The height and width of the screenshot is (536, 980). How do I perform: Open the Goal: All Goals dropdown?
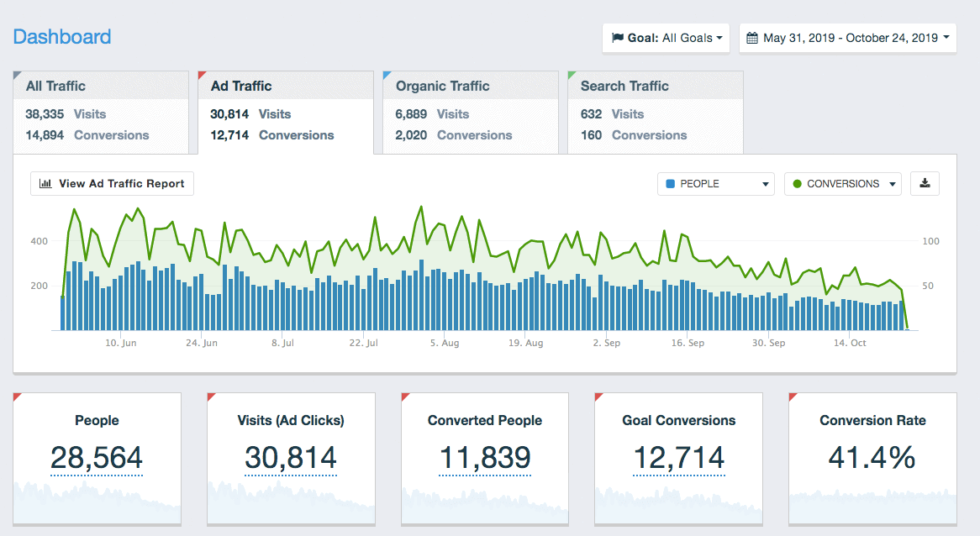(x=666, y=38)
